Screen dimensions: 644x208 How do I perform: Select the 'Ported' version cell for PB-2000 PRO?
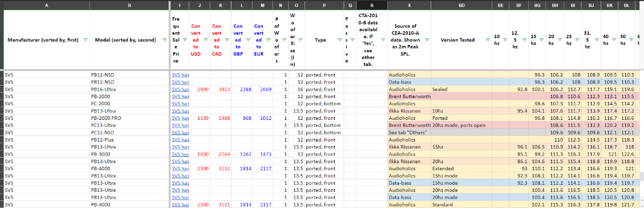coord(461,118)
